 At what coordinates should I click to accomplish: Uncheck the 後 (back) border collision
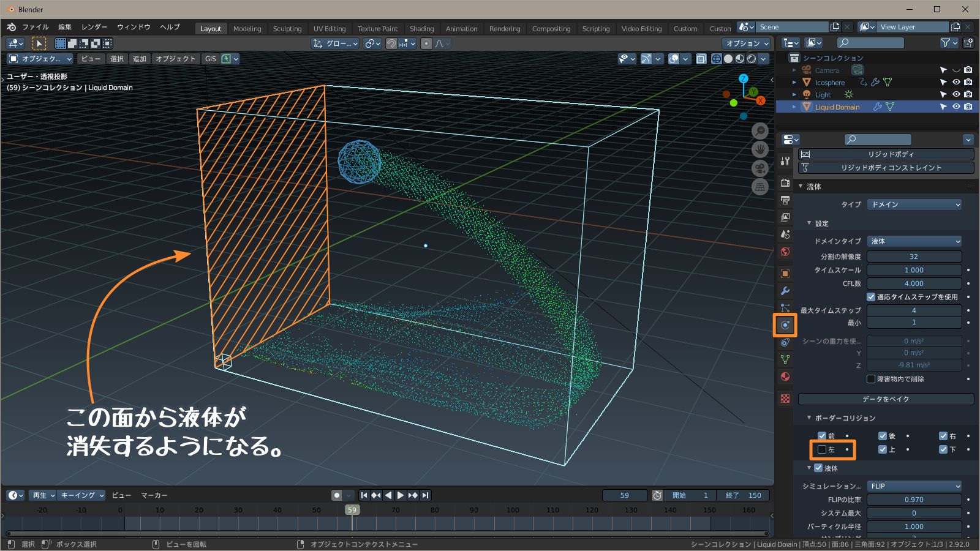pos(883,436)
